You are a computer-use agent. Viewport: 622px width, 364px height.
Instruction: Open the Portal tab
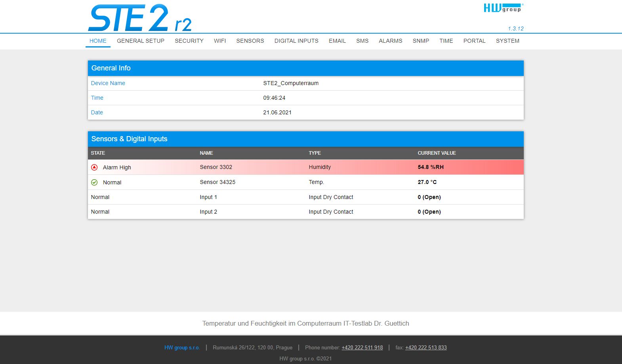pos(474,41)
